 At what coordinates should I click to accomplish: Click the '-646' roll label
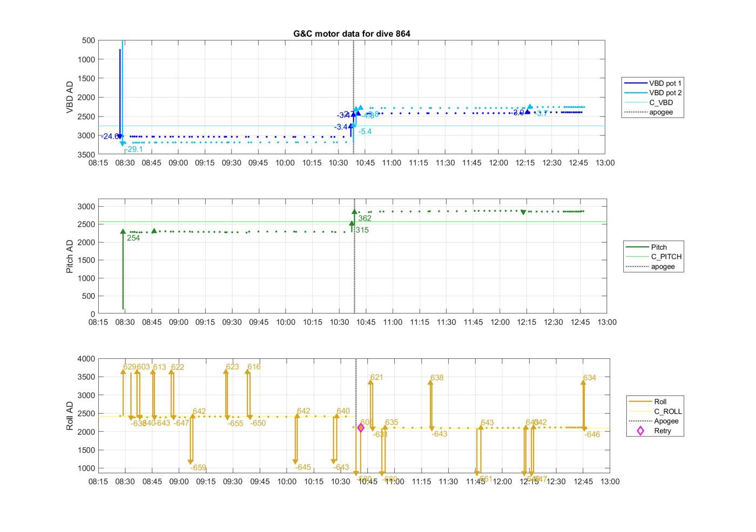(592, 434)
